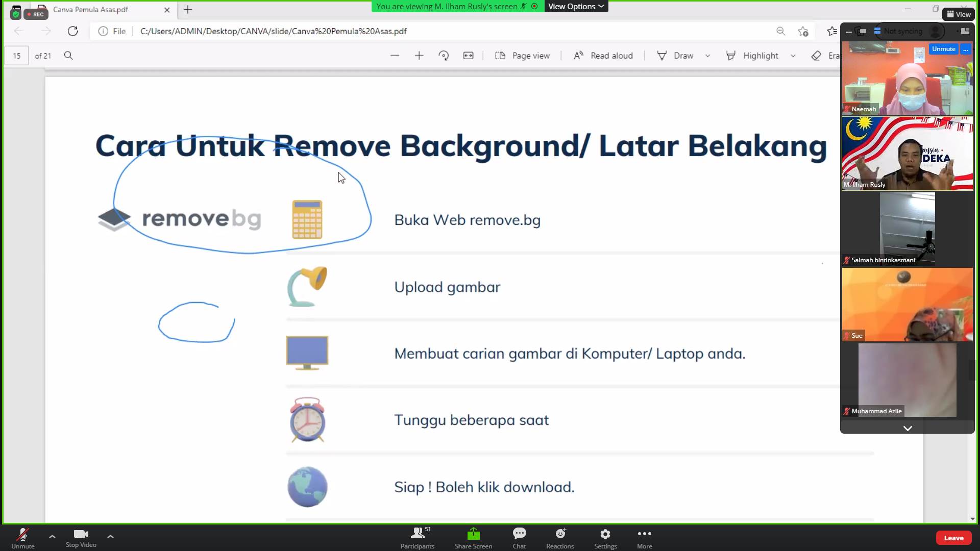Viewport: 980px width, 551px height.
Task: Click the scrollbar down arrow of PDF
Action: (972, 519)
